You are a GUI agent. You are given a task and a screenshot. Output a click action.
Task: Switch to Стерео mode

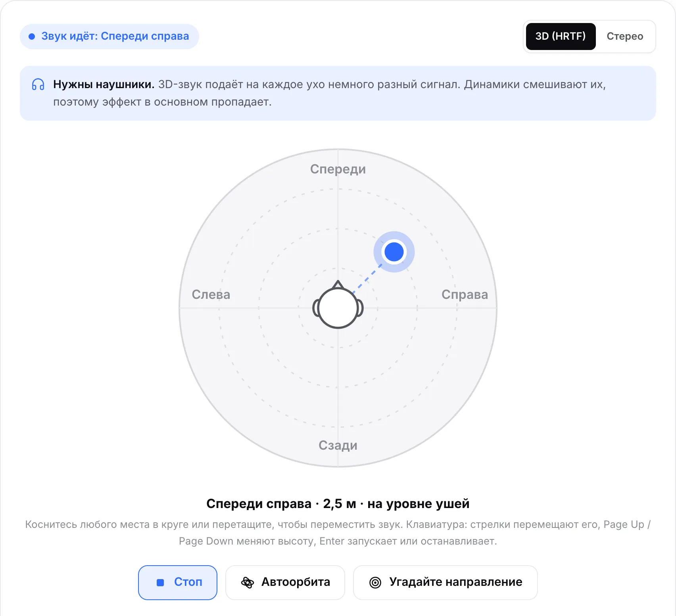(x=625, y=37)
